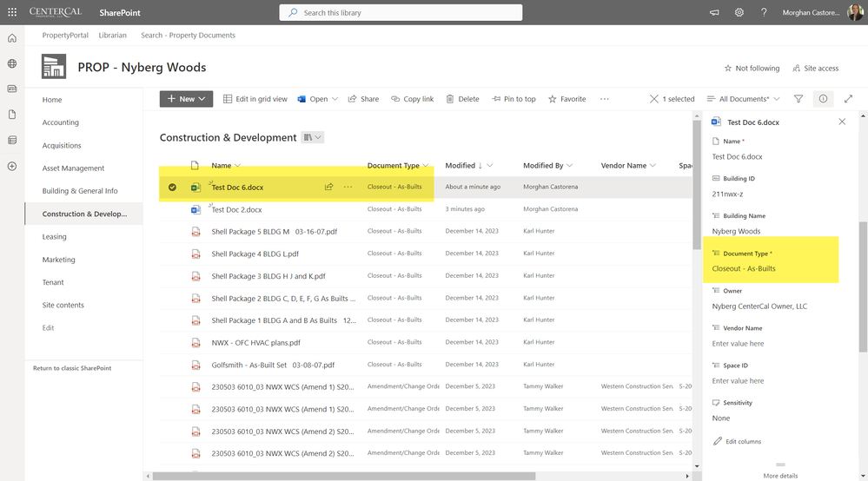Uncheck the Test Doc 6.docx selection circle
This screenshot has width=868, height=481.
172,187
